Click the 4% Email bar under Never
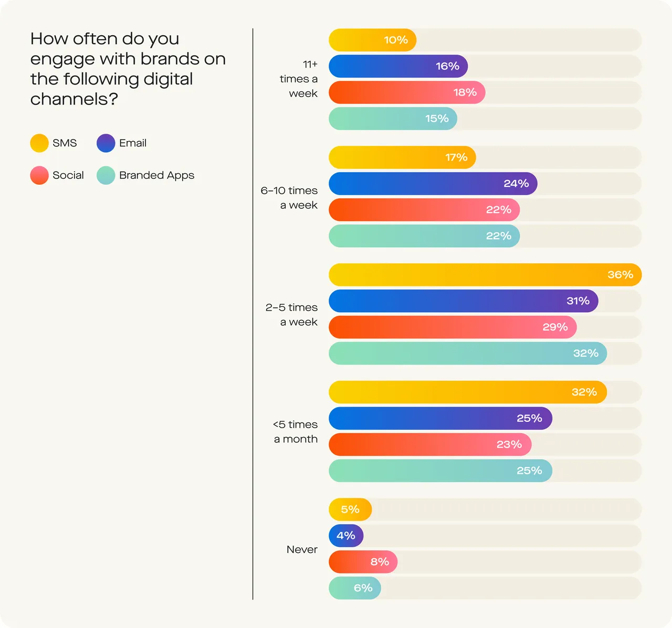 pos(346,536)
